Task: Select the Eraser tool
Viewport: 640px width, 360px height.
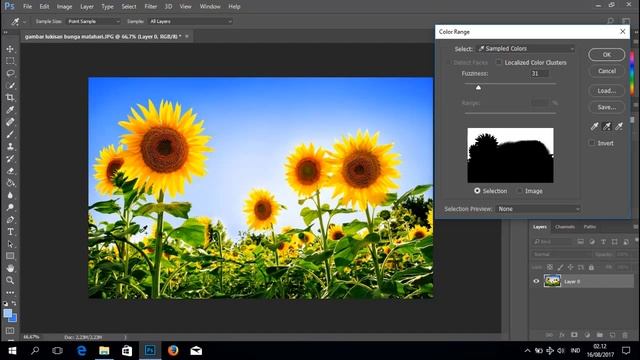Action: (10, 171)
